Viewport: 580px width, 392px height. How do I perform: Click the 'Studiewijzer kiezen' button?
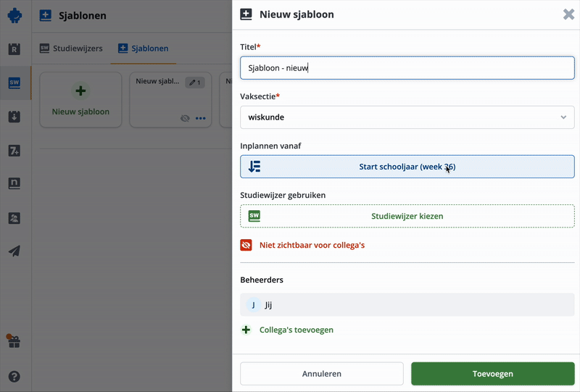407,216
